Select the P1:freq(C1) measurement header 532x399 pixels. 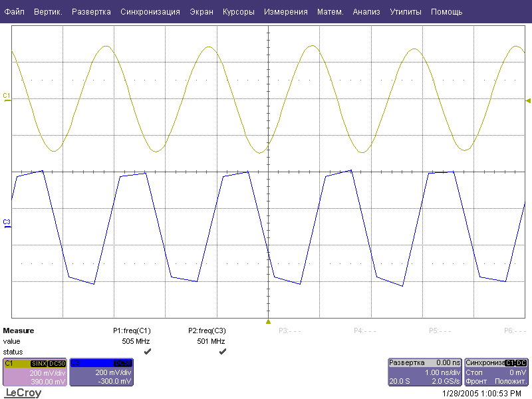(x=132, y=331)
